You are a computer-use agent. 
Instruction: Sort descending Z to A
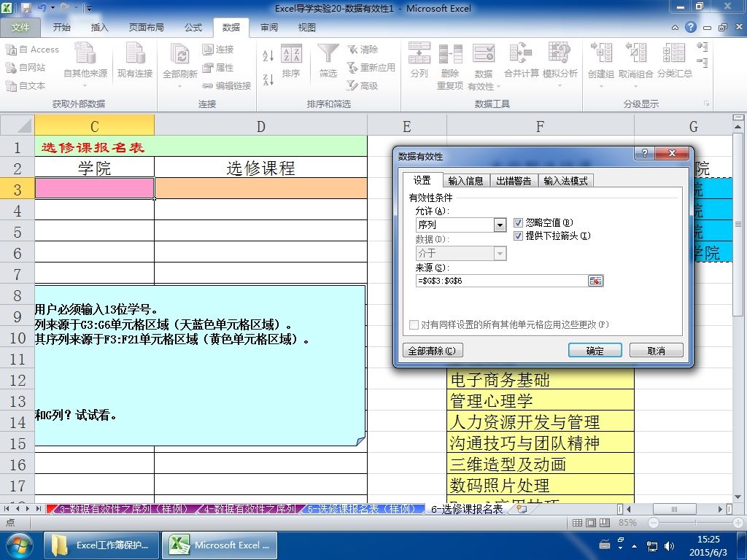[268, 79]
